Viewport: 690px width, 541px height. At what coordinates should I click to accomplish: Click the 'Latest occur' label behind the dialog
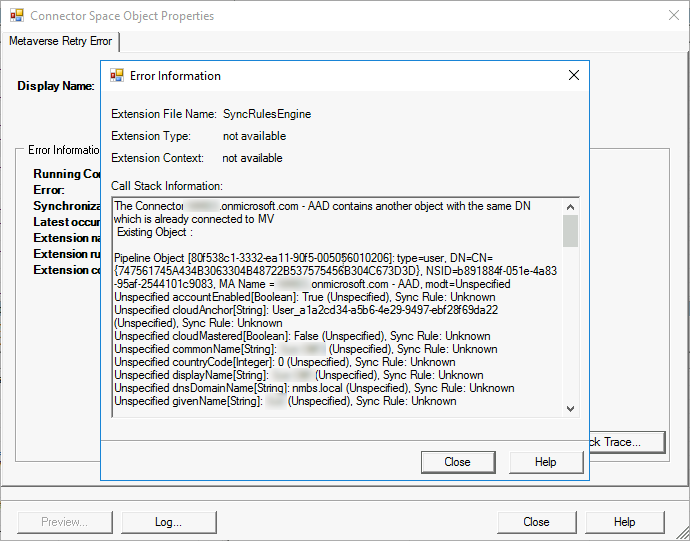[67, 222]
